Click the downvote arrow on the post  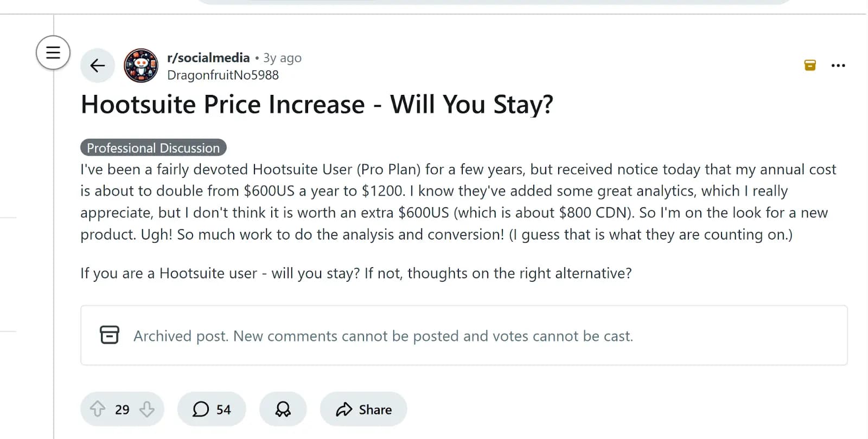pyautogui.click(x=147, y=409)
